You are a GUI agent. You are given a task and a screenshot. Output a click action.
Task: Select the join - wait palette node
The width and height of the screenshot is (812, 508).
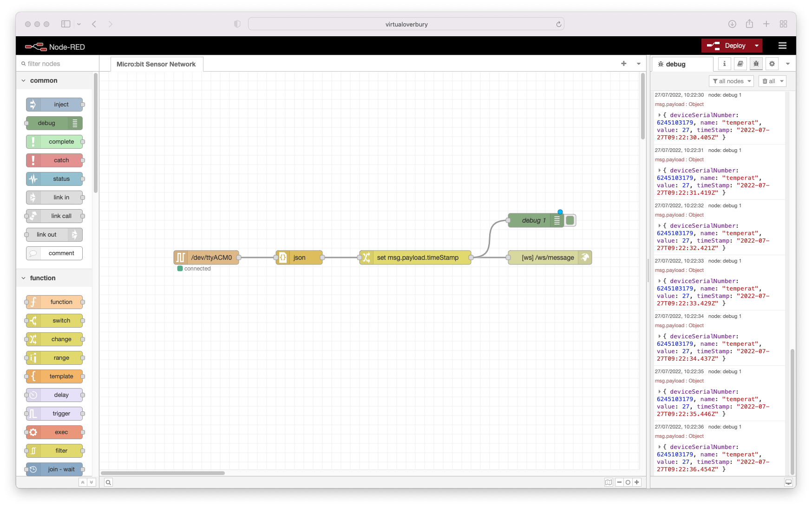(54, 469)
